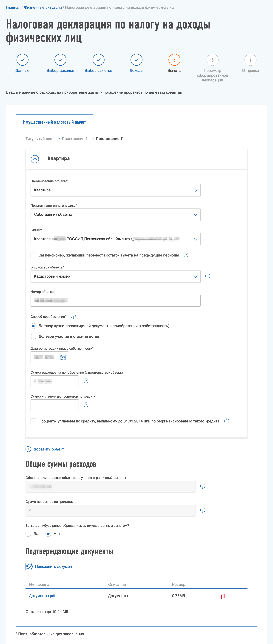The width and height of the screenshot is (273, 644).
Task: Click the help icon next to Способ приобретения
Action: point(73,316)
